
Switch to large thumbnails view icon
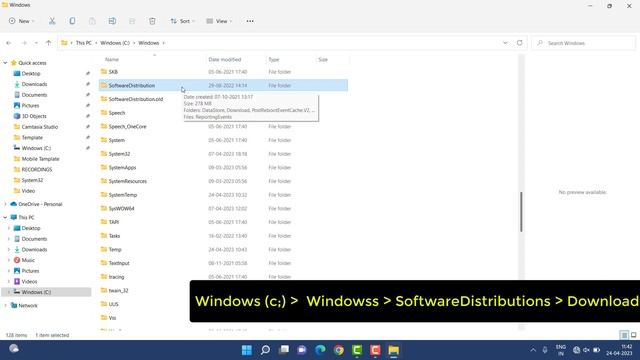click(x=633, y=335)
